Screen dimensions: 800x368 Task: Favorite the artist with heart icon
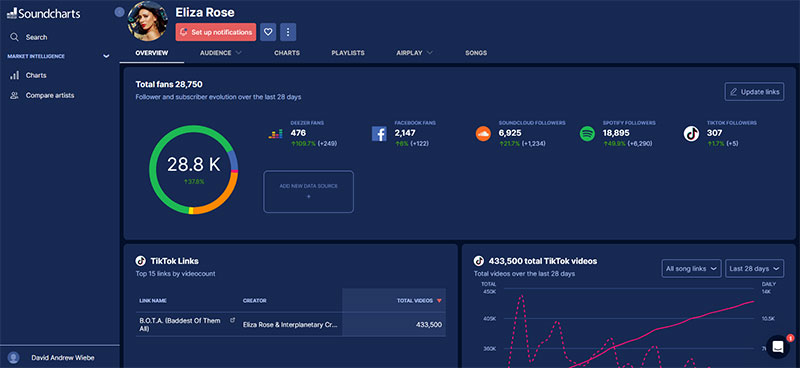click(x=268, y=32)
